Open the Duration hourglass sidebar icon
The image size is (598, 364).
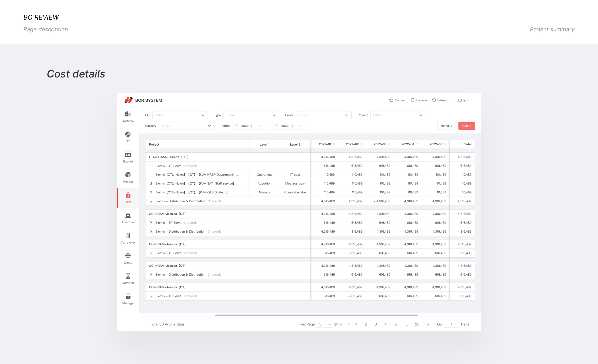click(128, 276)
